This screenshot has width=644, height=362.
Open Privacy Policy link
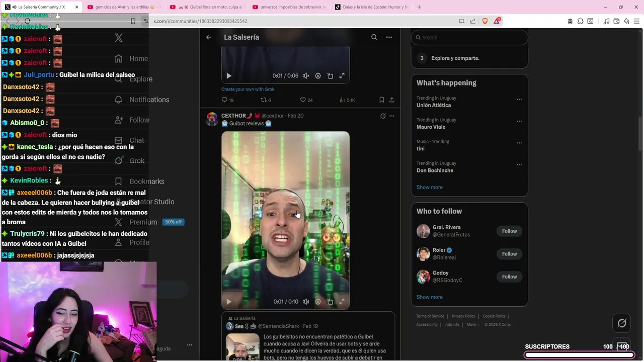463,316
